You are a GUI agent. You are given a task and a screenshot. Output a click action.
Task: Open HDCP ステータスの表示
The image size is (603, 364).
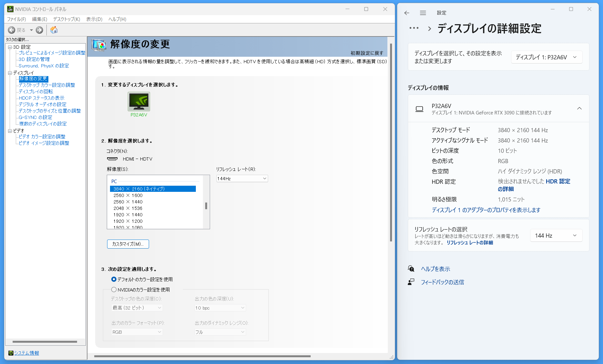[42, 98]
